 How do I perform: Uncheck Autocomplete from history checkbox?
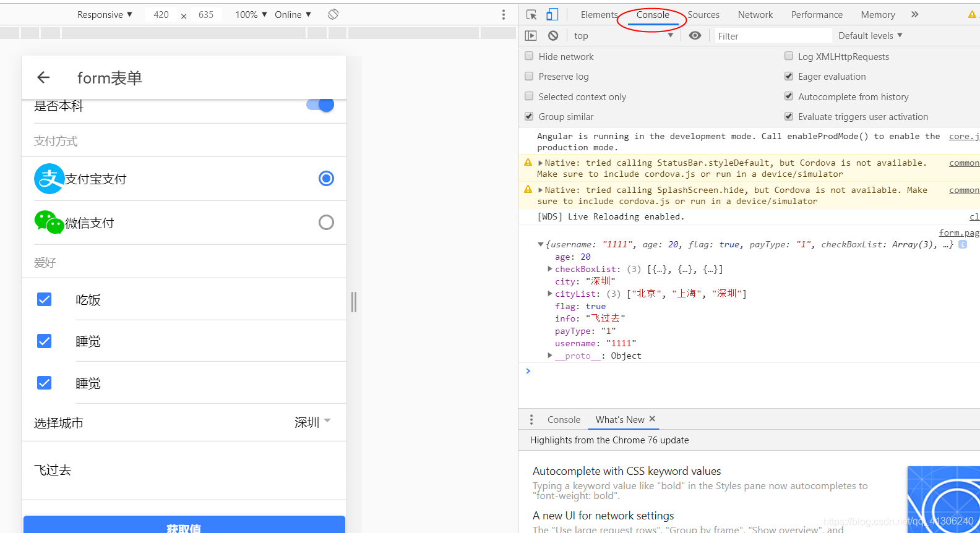(x=789, y=96)
